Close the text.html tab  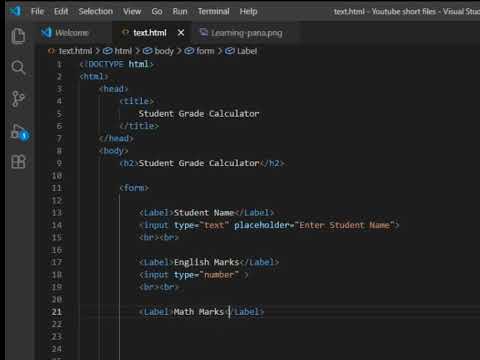(181, 33)
